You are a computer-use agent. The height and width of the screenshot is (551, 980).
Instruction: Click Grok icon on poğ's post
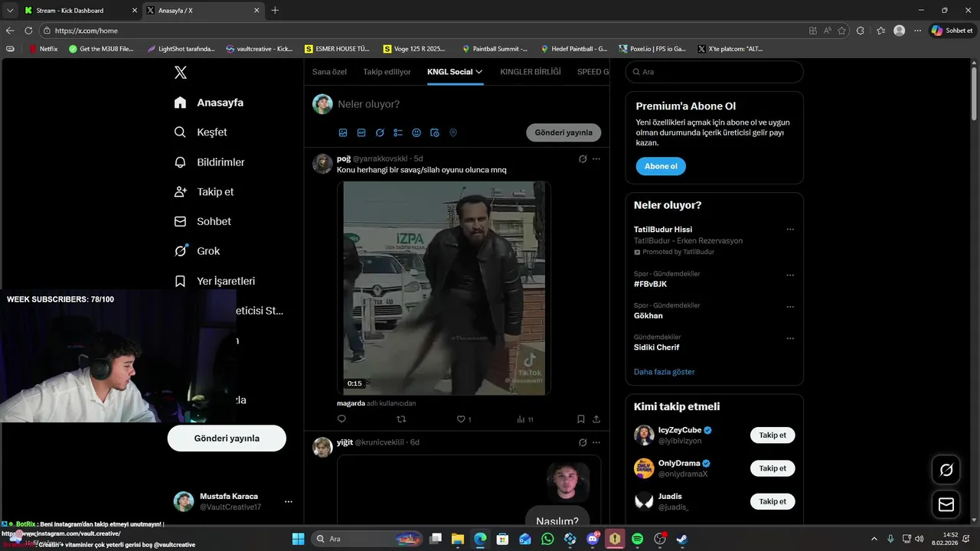pyautogui.click(x=583, y=159)
